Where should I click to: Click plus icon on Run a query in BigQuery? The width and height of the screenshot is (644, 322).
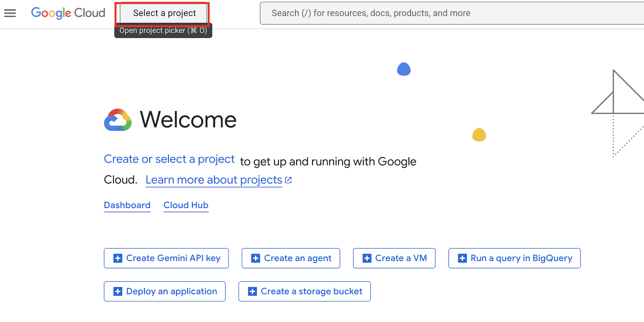(x=462, y=258)
